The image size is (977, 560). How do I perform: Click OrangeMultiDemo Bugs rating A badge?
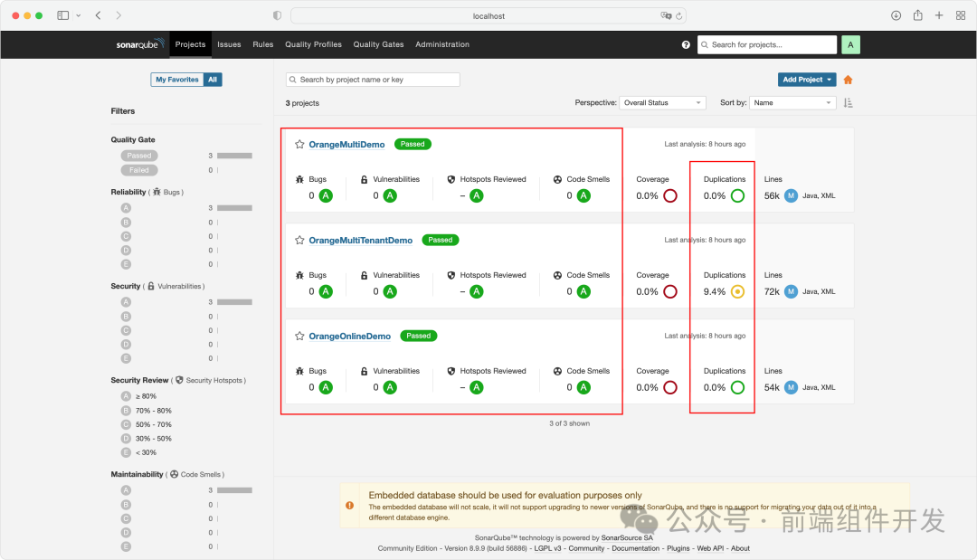coord(326,195)
